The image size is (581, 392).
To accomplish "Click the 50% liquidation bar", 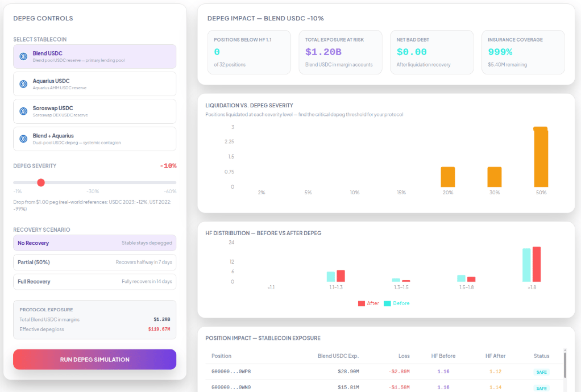I will [x=541, y=157].
